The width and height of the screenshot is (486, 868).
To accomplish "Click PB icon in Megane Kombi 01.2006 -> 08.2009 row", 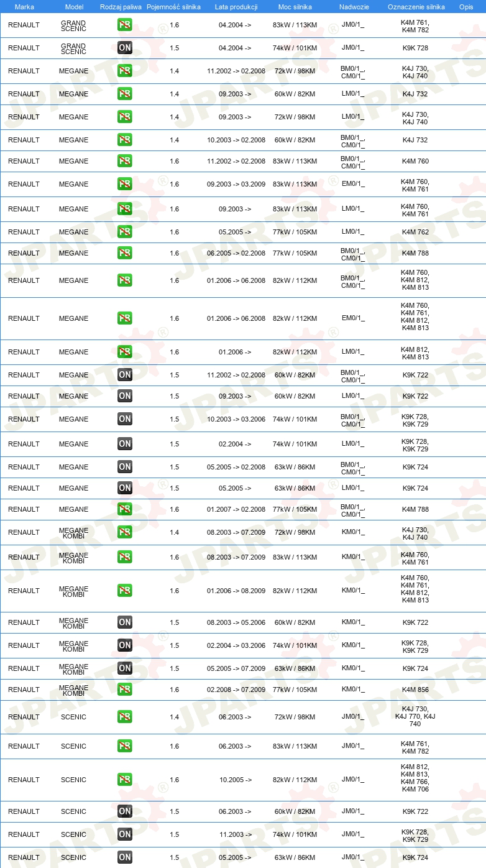I will [x=125, y=591].
